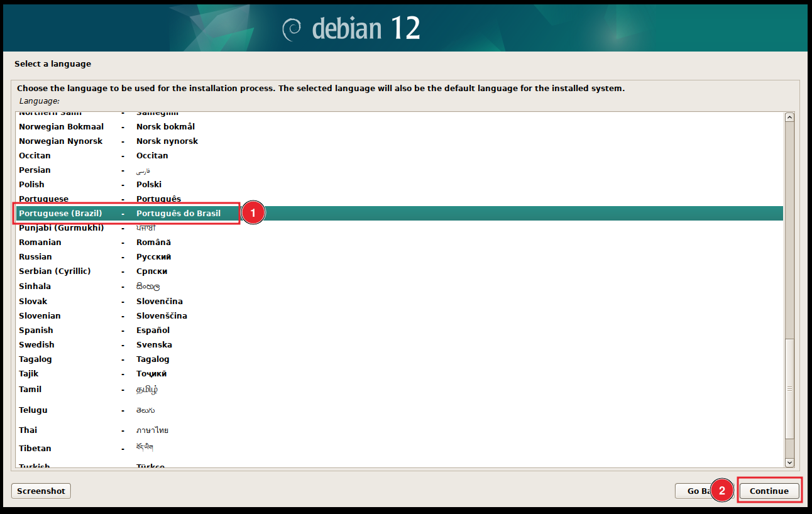This screenshot has height=514, width=812.
Task: Select the Tajik language row
Action: click(x=400, y=373)
